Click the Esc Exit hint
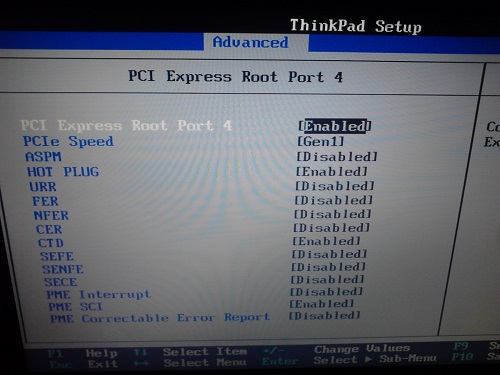Image resolution: width=500 pixels, height=375 pixels. 84,364
